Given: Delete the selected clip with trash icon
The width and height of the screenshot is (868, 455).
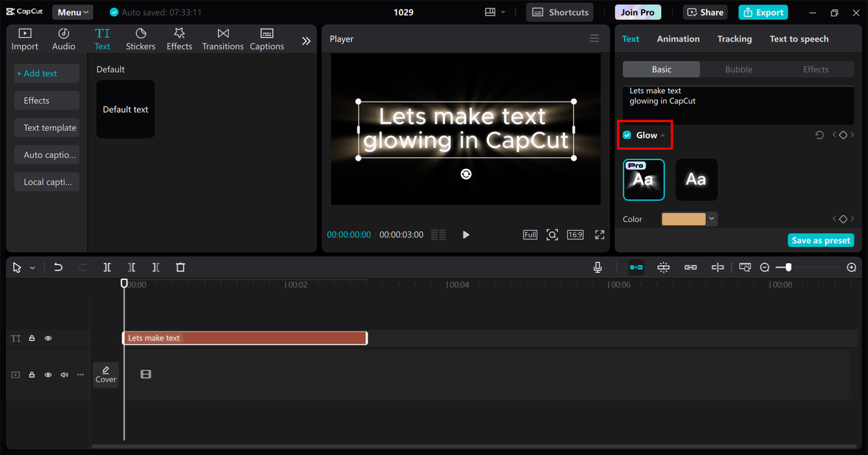Looking at the screenshot, I should pos(180,267).
